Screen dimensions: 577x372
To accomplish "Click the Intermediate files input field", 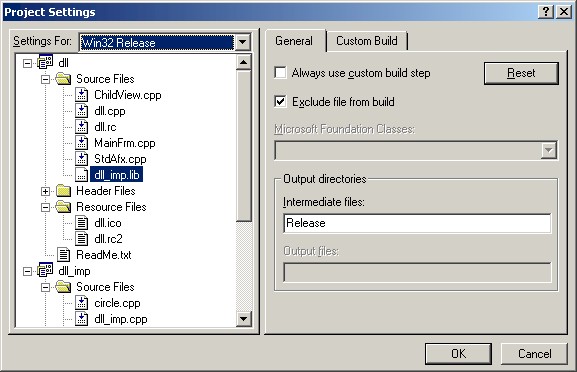I will 417,223.
